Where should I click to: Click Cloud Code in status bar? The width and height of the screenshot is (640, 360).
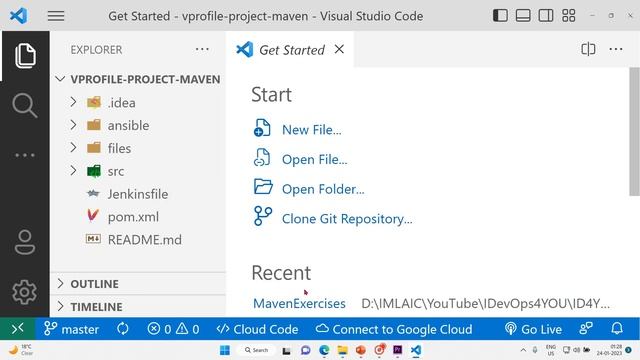(x=257, y=329)
